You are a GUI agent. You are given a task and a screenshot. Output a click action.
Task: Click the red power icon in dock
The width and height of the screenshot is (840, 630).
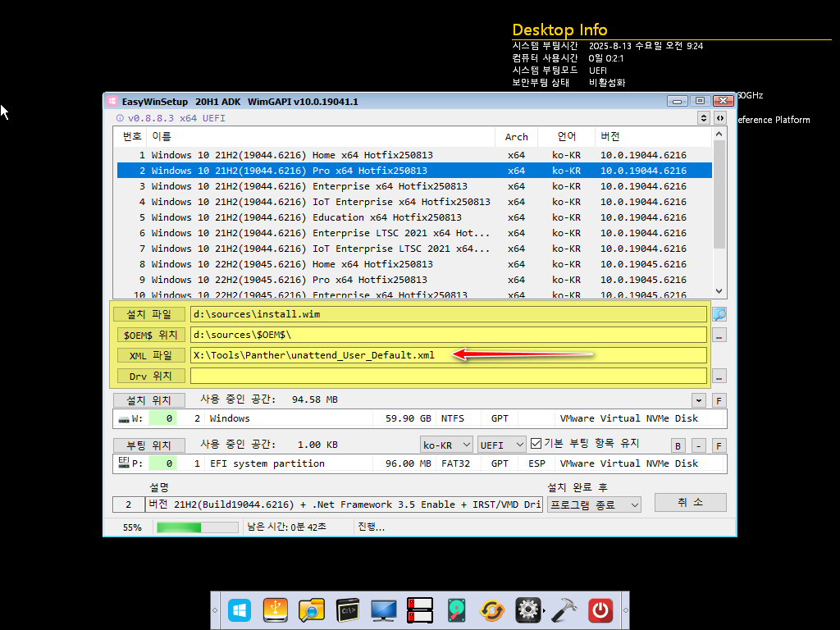tap(600, 610)
